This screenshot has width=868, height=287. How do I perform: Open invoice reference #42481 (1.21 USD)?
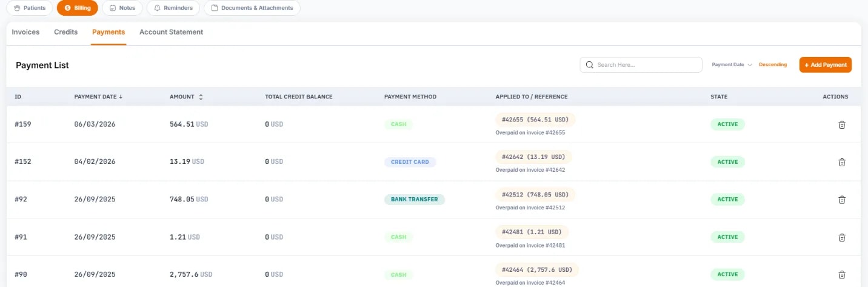532,232
